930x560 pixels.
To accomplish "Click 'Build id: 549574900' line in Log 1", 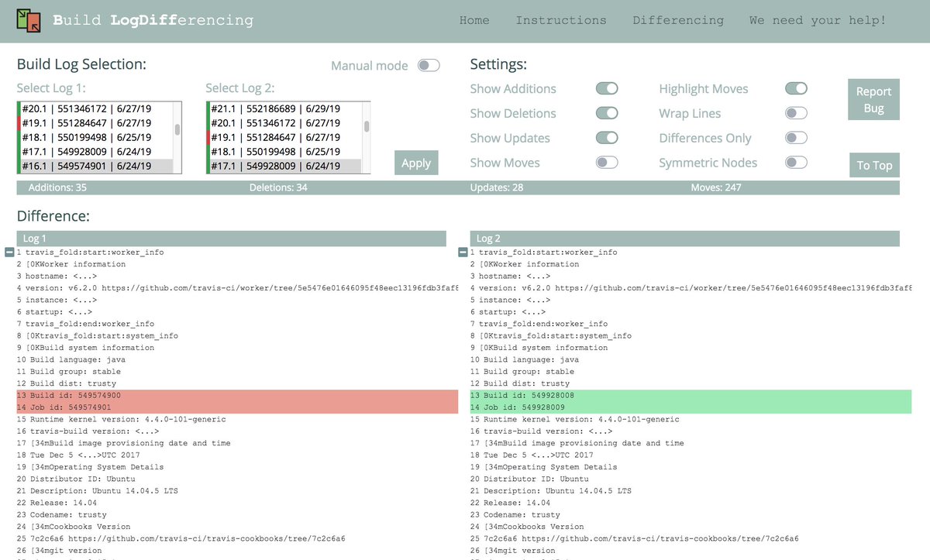I will pos(237,396).
